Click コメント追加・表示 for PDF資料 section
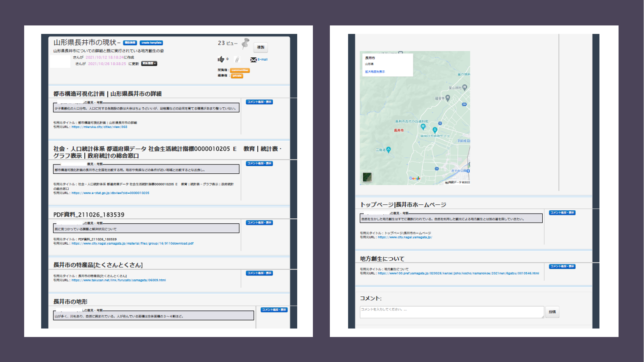Screen dimensions: 644x362 pos(259,223)
